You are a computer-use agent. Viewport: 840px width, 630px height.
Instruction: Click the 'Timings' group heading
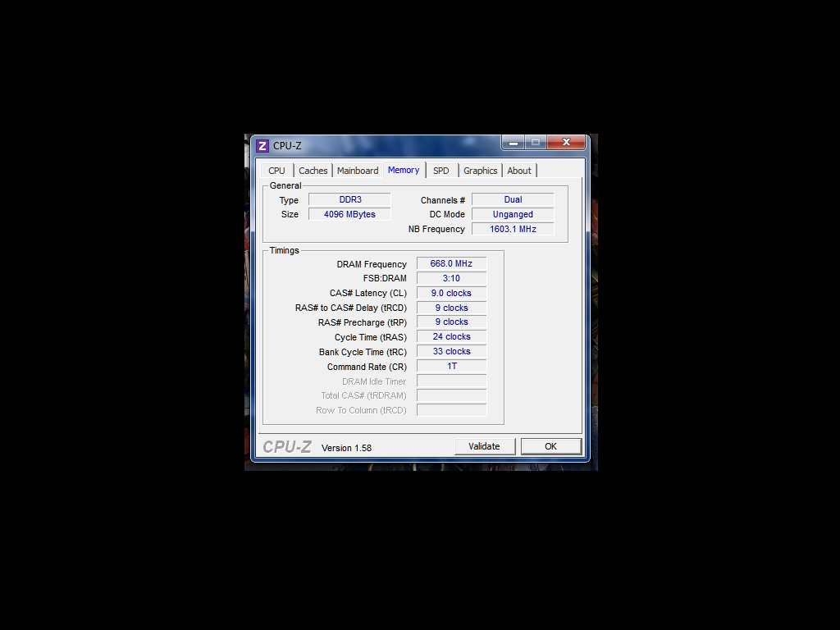point(285,250)
